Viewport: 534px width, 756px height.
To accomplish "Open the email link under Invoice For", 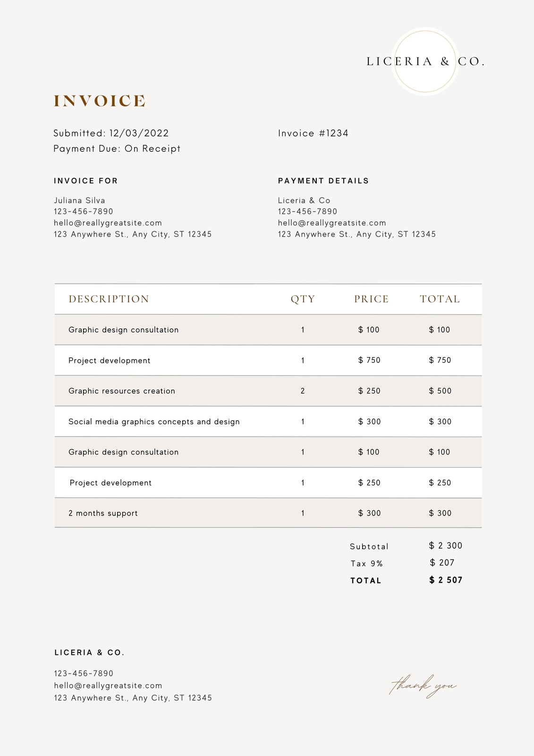I will tap(108, 223).
